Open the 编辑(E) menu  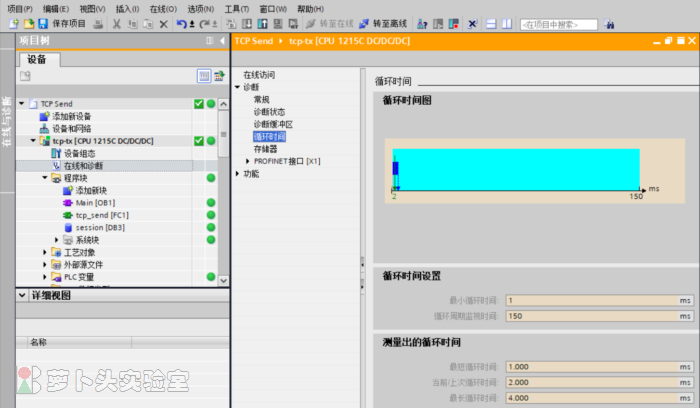click(x=56, y=9)
